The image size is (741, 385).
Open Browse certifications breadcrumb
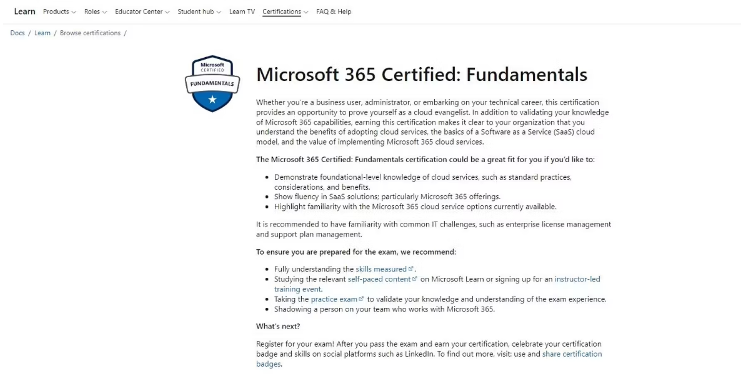point(90,33)
